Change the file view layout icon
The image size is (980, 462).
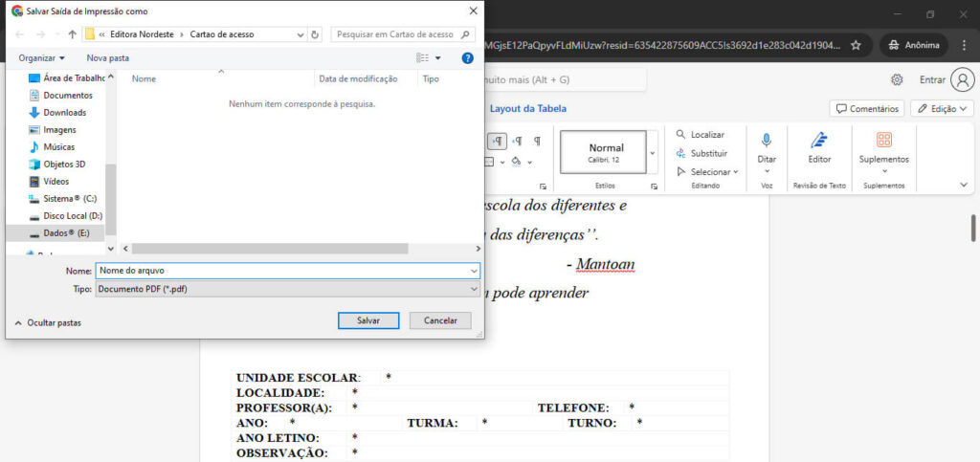pos(422,58)
